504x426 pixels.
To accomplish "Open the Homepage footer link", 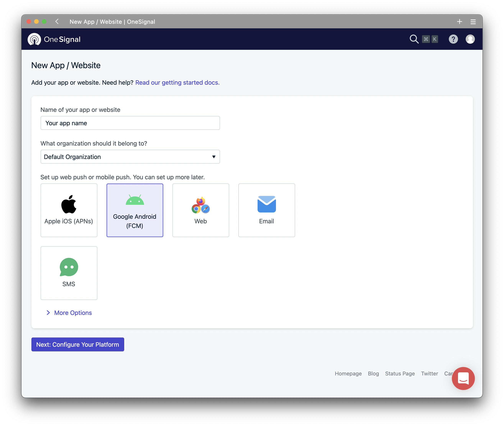I will (x=348, y=374).
